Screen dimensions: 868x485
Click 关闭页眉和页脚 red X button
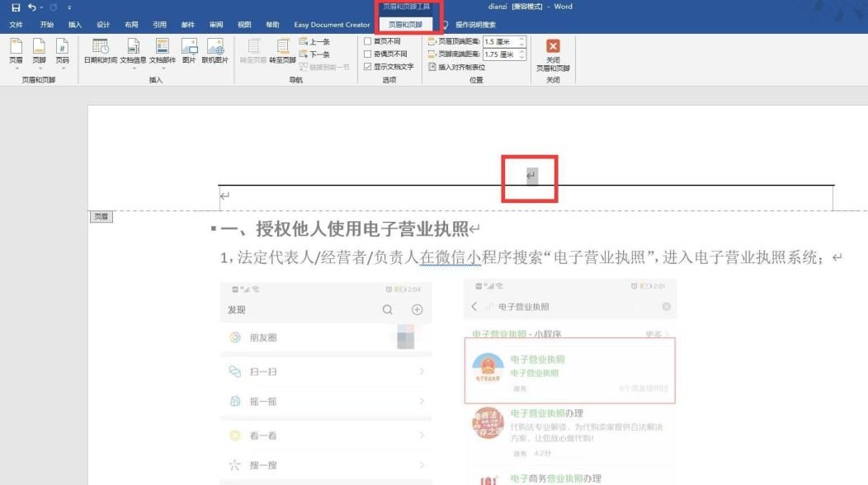[553, 54]
